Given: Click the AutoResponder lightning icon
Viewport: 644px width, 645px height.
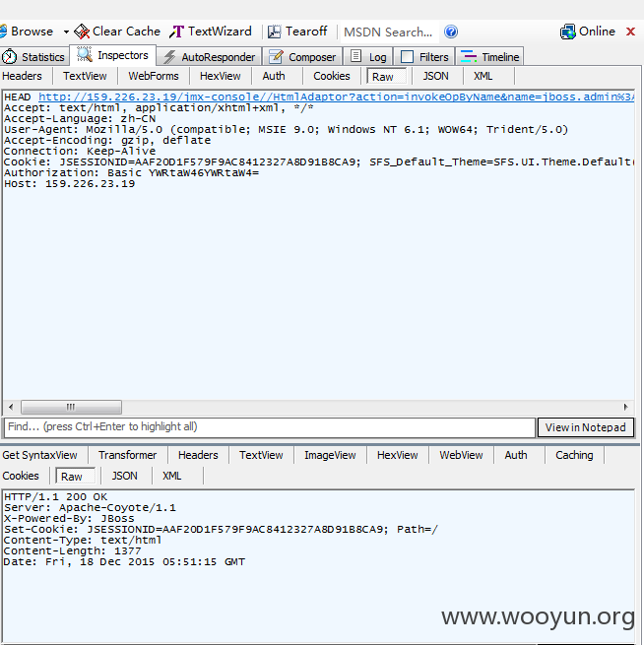Looking at the screenshot, I should [x=169, y=57].
